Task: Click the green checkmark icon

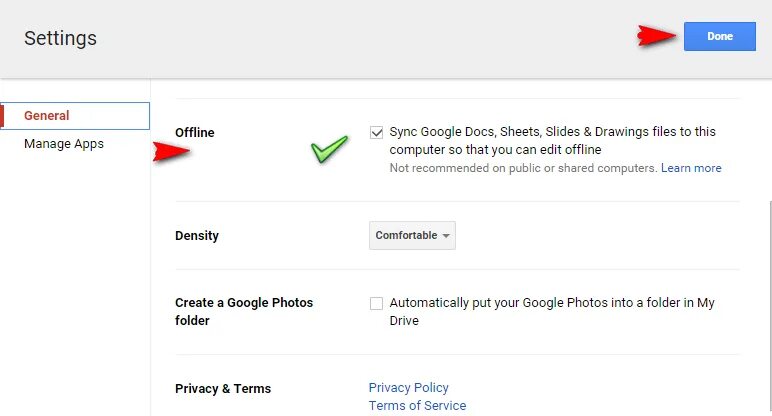Action: tap(329, 150)
